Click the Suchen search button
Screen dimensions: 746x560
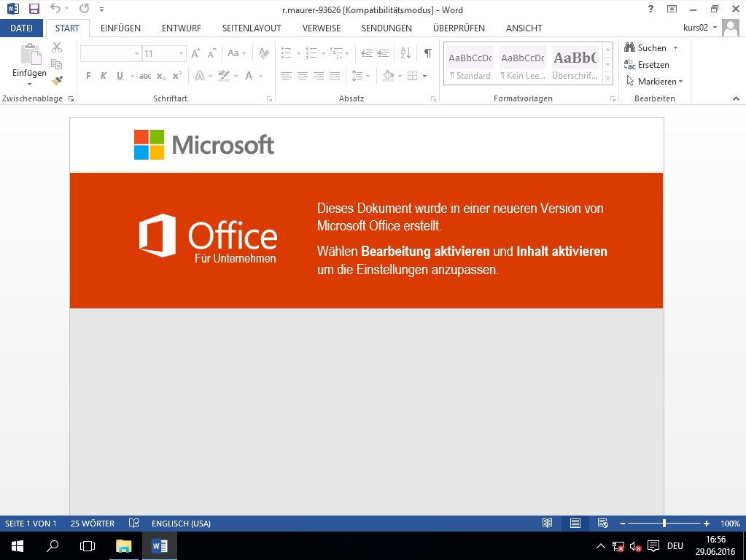[x=645, y=47]
